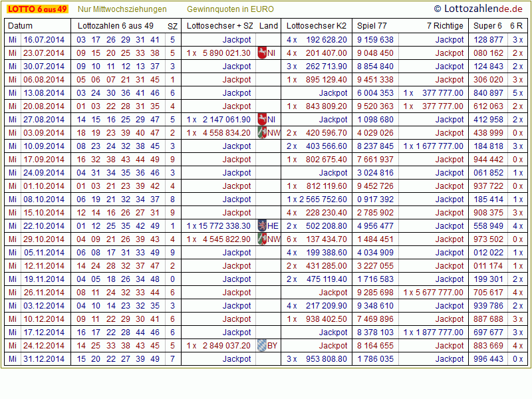Click the Nur Mittwochsziehungen label
532x399 pixels.
click(122, 9)
